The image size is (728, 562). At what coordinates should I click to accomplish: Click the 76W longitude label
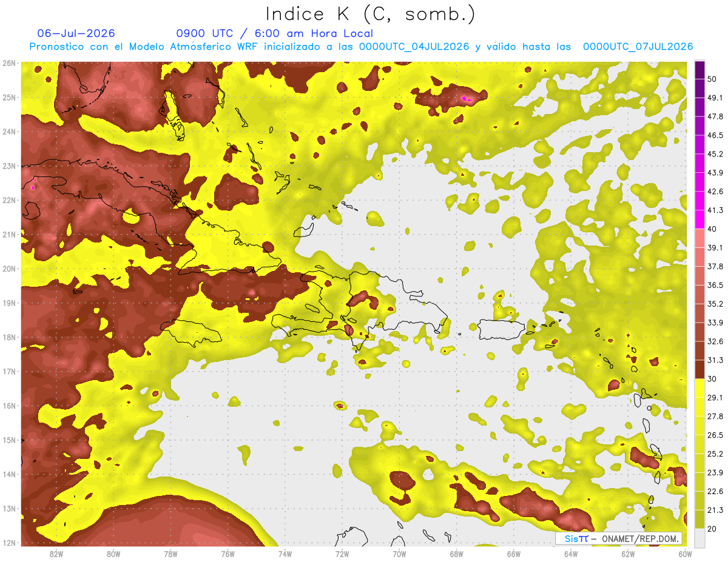227,554
